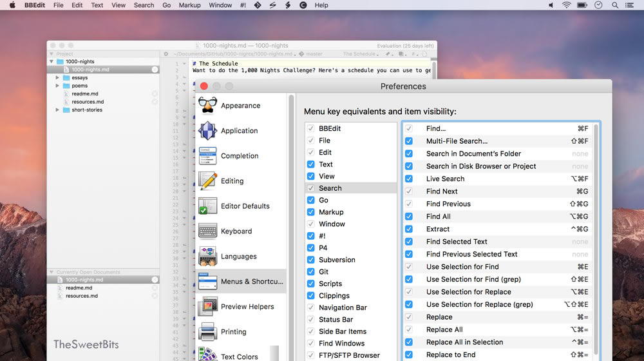Toggle Live Search visibility checkbox
The height and width of the screenshot is (361, 644).
[x=409, y=179]
